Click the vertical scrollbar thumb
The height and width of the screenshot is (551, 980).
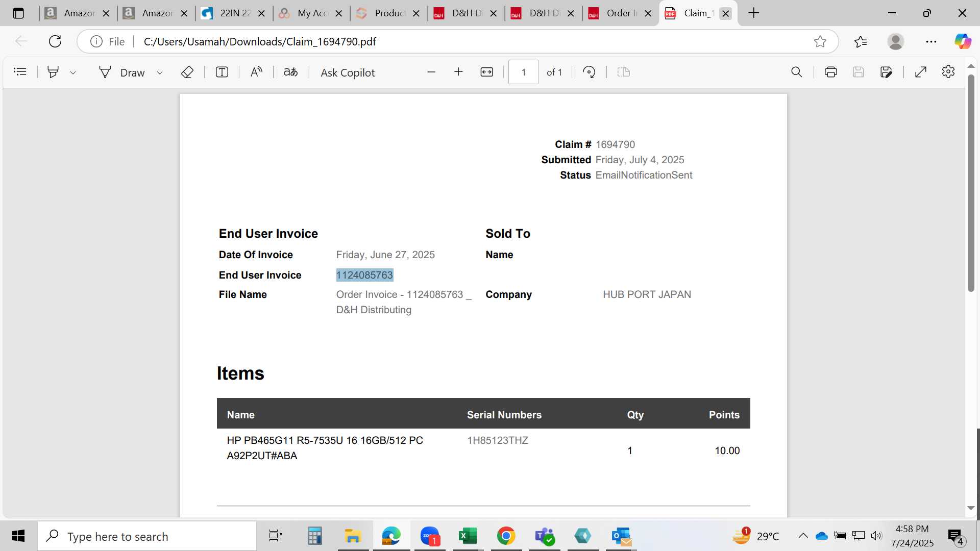click(971, 184)
